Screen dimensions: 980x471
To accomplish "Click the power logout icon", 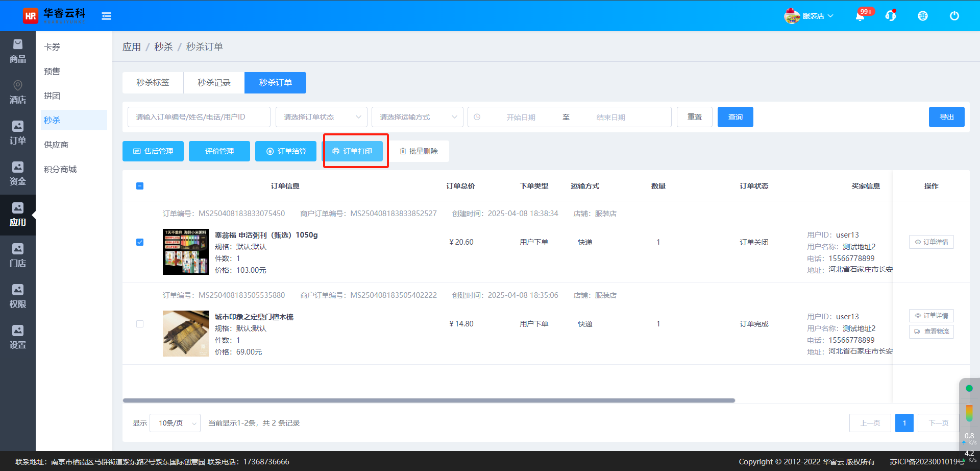I will click(954, 16).
